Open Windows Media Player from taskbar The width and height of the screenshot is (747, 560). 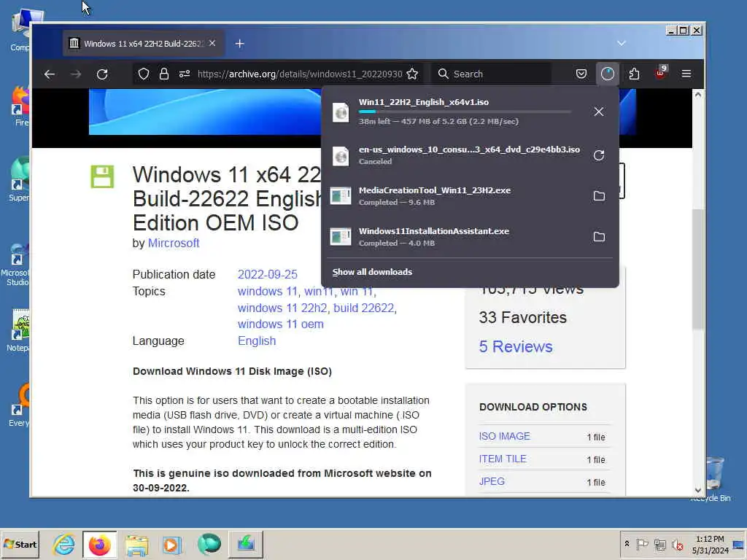click(x=172, y=544)
